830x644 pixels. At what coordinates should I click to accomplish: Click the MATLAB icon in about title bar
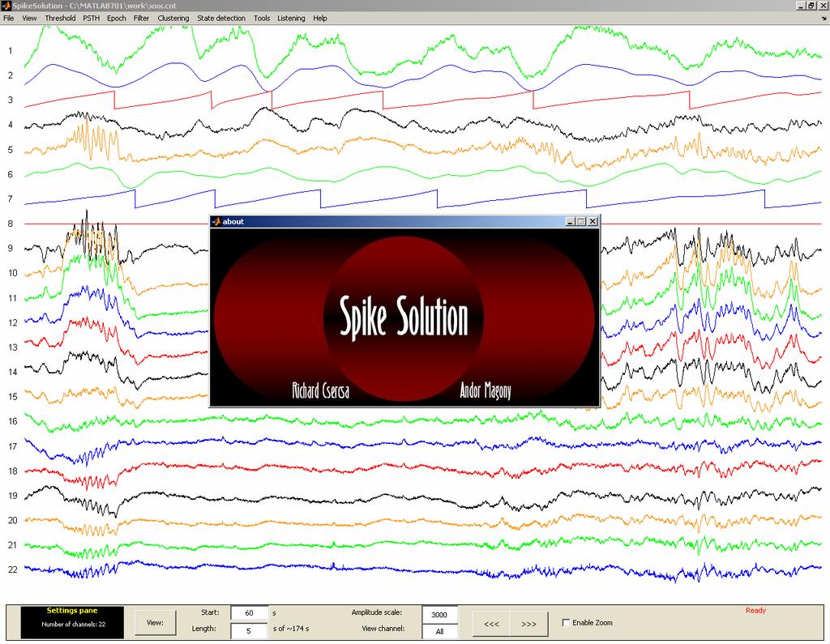[x=216, y=222]
